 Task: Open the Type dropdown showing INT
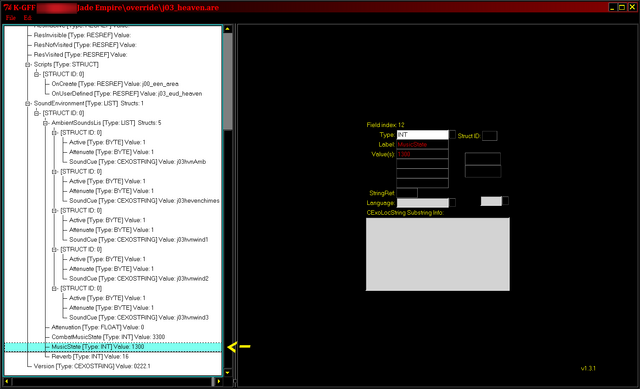[x=422, y=135]
